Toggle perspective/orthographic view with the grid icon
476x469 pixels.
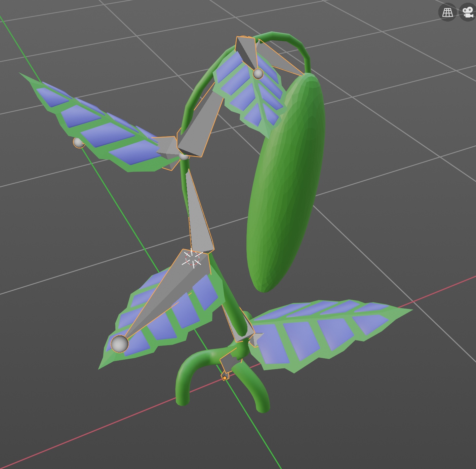[447, 12]
